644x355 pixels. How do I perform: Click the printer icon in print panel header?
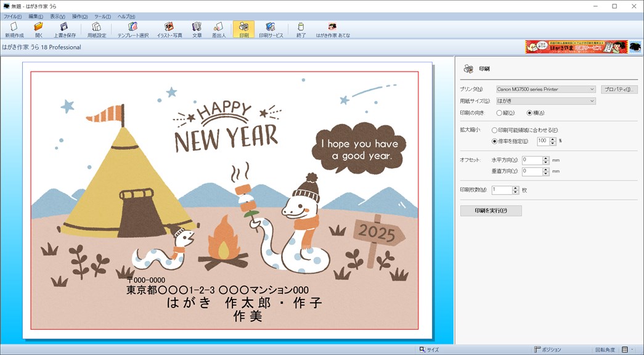tap(468, 68)
